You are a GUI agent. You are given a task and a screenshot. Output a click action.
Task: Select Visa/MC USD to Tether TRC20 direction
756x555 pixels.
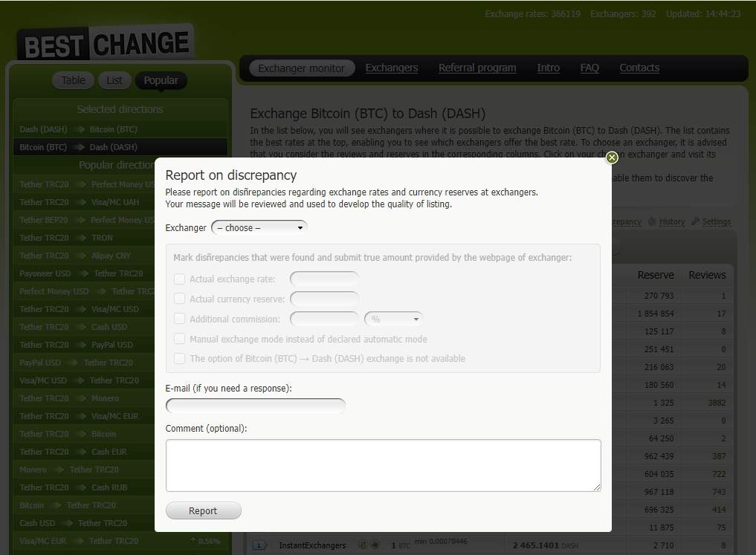85,380
